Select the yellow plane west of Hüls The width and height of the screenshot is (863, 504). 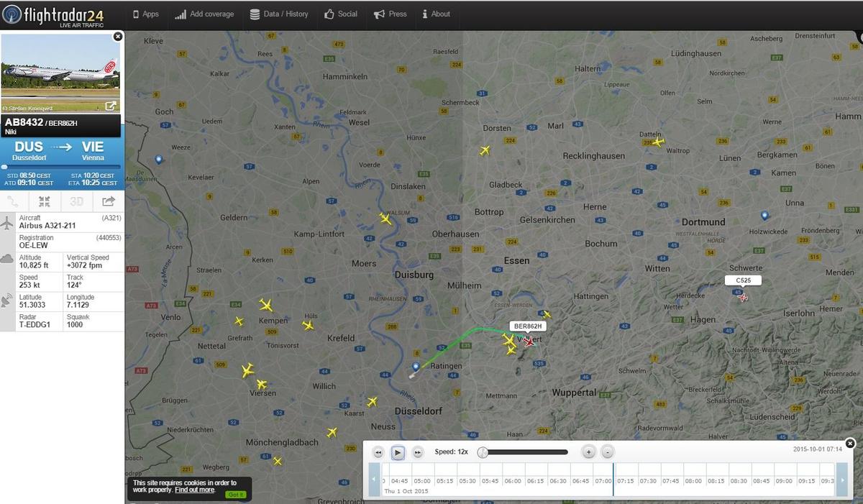pyautogui.click(x=309, y=325)
